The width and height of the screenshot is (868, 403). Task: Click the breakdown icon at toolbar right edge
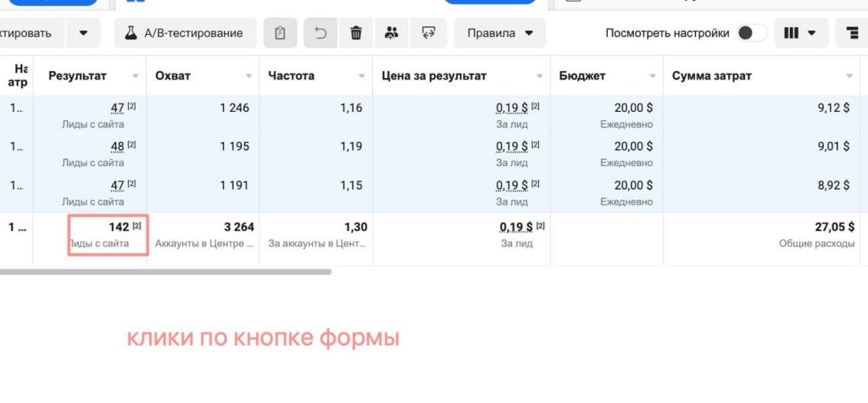click(x=850, y=33)
